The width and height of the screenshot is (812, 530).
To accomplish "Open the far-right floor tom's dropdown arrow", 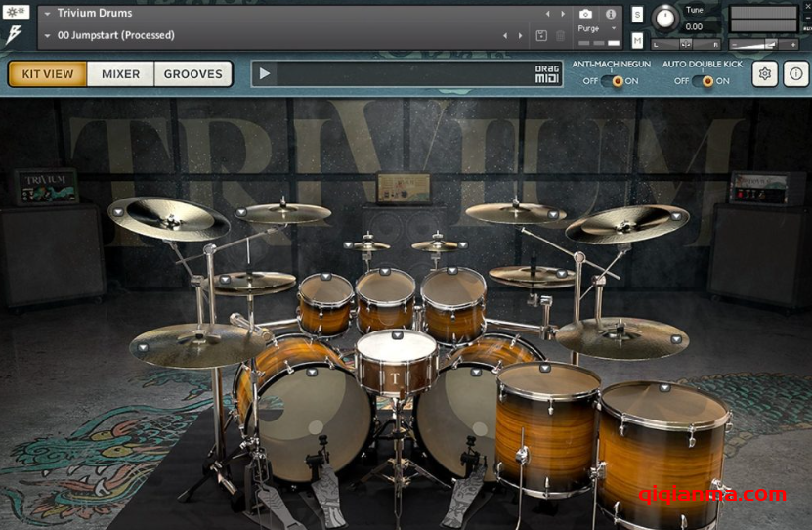I will click(664, 387).
